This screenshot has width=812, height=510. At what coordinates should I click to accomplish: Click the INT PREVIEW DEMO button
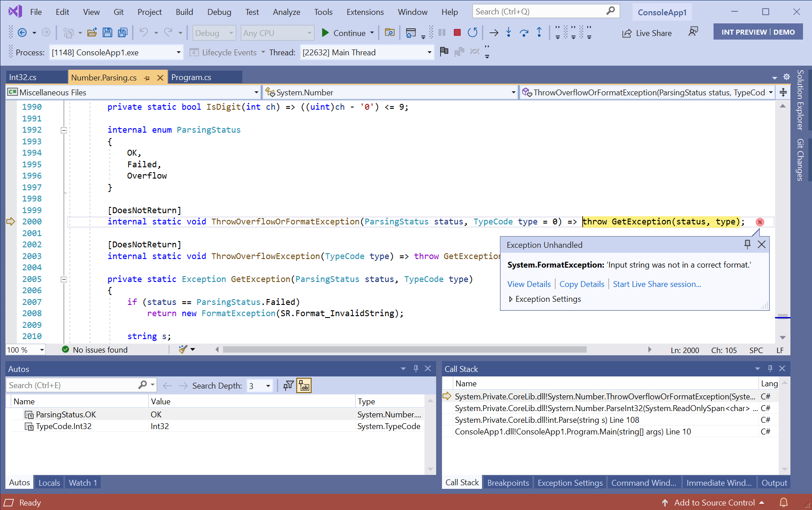click(758, 32)
